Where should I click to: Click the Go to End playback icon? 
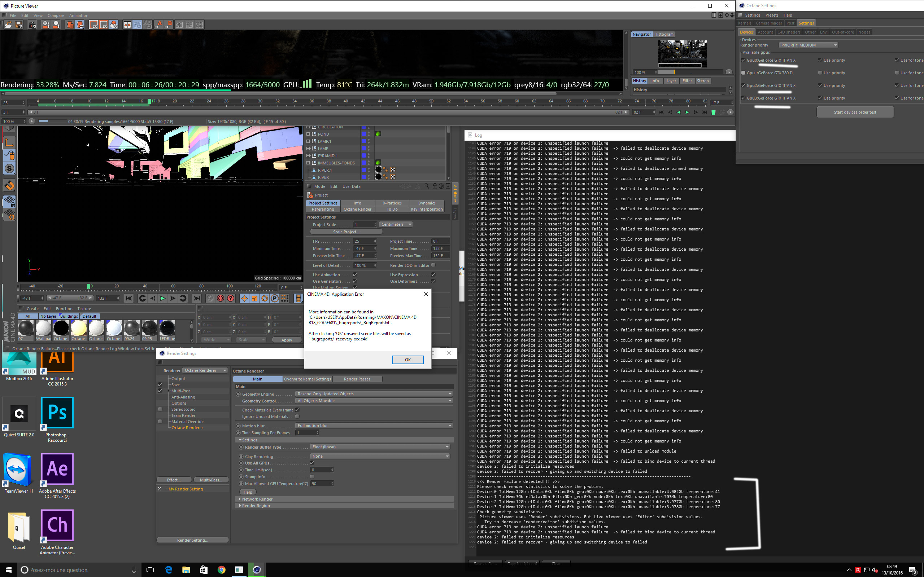point(197,299)
